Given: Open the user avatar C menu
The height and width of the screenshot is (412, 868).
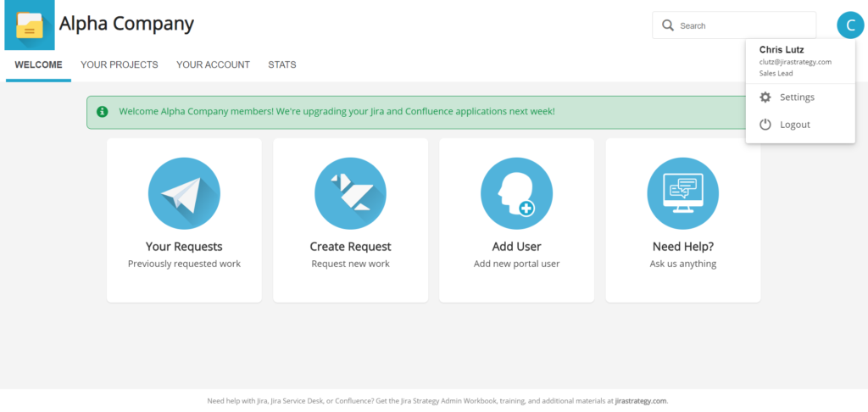Looking at the screenshot, I should tap(850, 25).
